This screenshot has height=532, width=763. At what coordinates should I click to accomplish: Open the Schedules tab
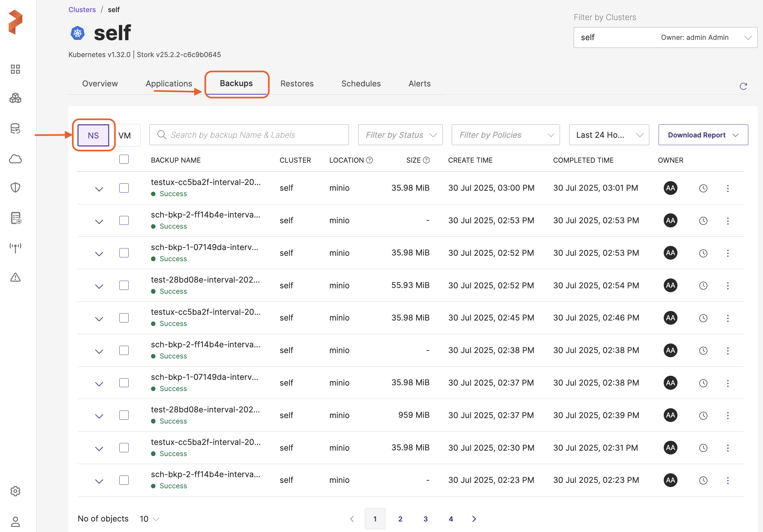(x=361, y=84)
